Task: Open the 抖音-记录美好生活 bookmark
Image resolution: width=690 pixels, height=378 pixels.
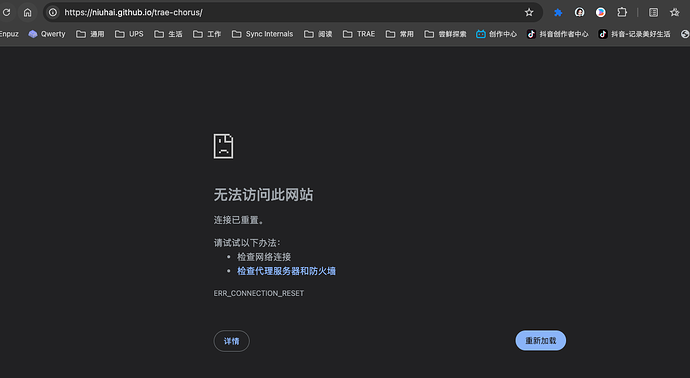Action: pos(634,34)
